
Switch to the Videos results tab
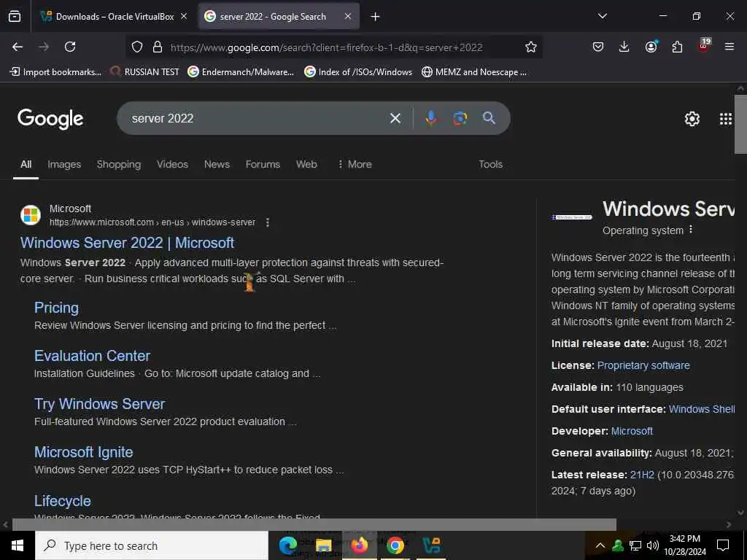[172, 164]
